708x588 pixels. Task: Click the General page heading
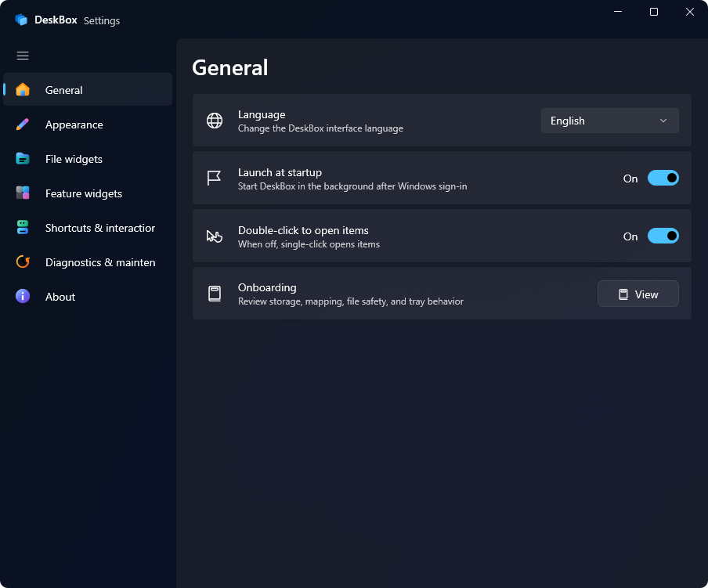click(229, 67)
